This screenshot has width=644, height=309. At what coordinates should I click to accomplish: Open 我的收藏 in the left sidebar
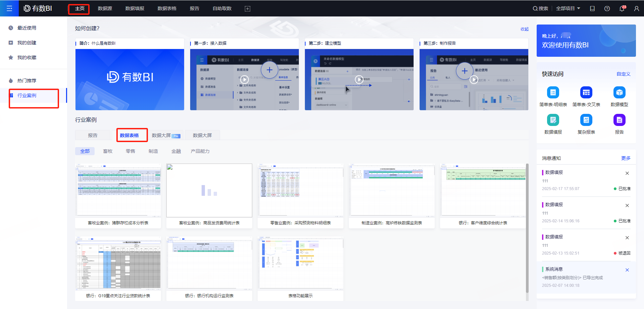point(27,57)
